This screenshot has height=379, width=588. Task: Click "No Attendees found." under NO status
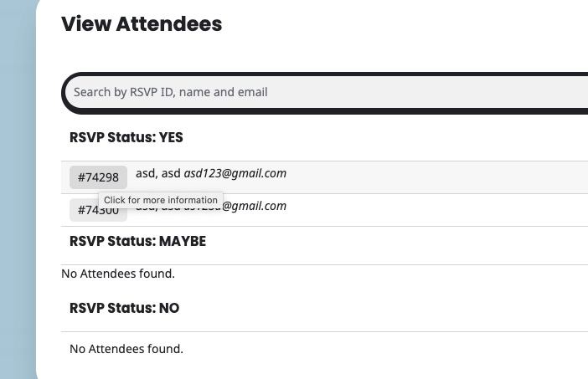tap(126, 349)
